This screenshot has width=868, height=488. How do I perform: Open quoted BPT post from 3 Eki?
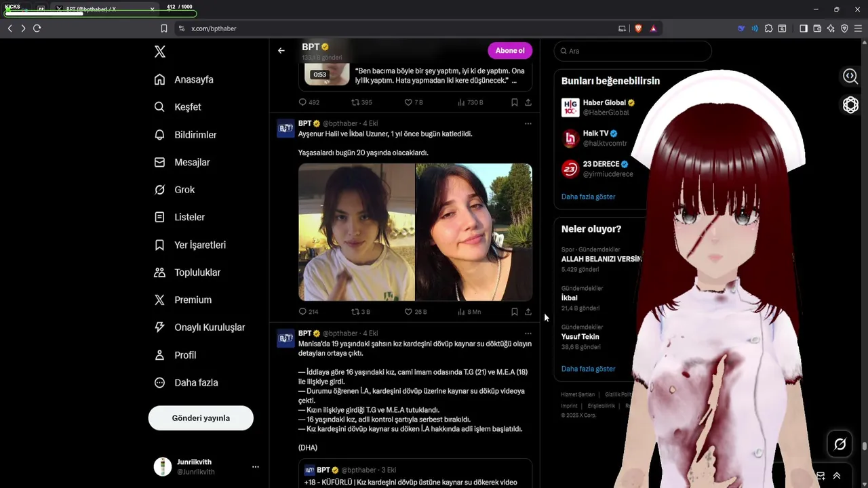tap(415, 474)
